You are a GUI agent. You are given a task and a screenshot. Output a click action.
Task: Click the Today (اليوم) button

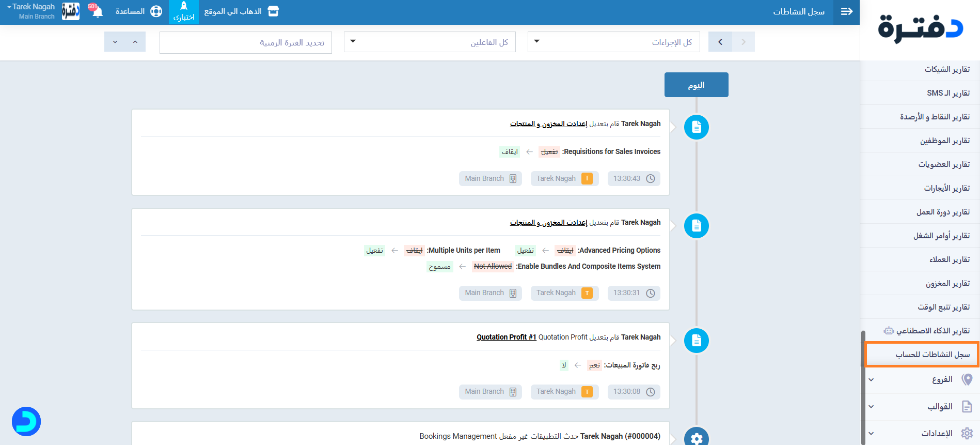(696, 85)
